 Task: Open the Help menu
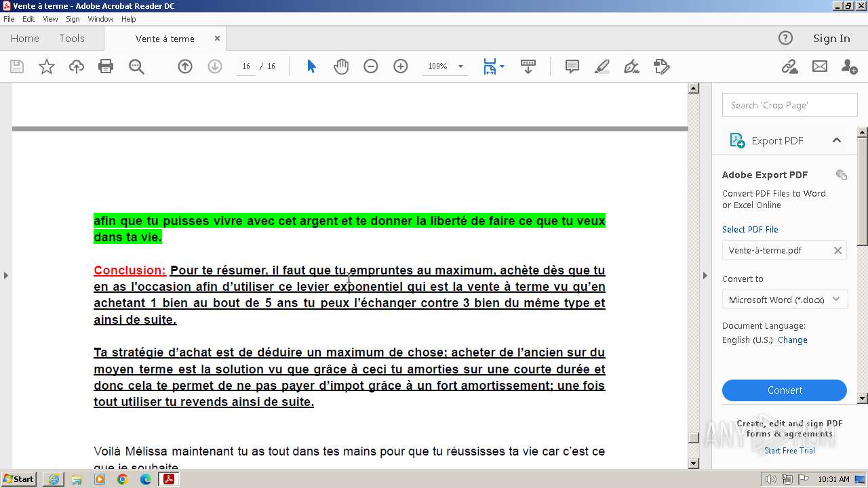(x=128, y=19)
